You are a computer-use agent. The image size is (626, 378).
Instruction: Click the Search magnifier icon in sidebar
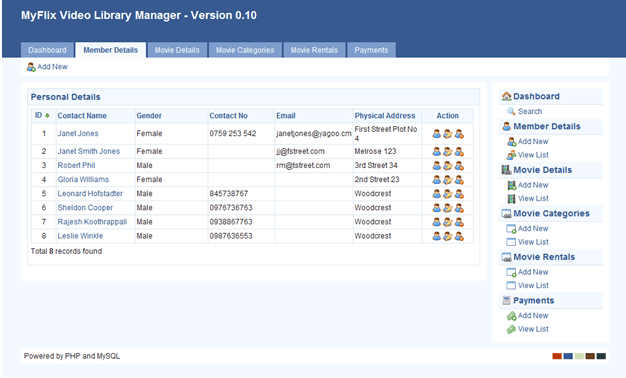(511, 111)
